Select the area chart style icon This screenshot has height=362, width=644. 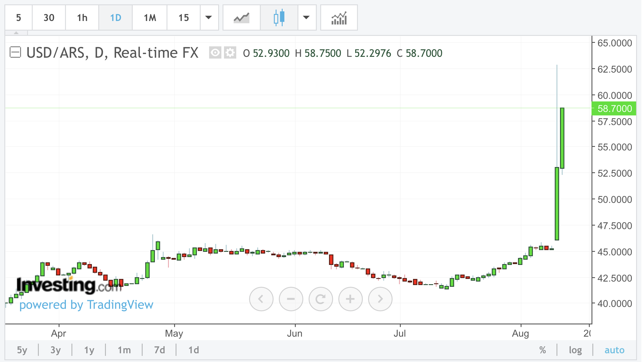tap(242, 18)
